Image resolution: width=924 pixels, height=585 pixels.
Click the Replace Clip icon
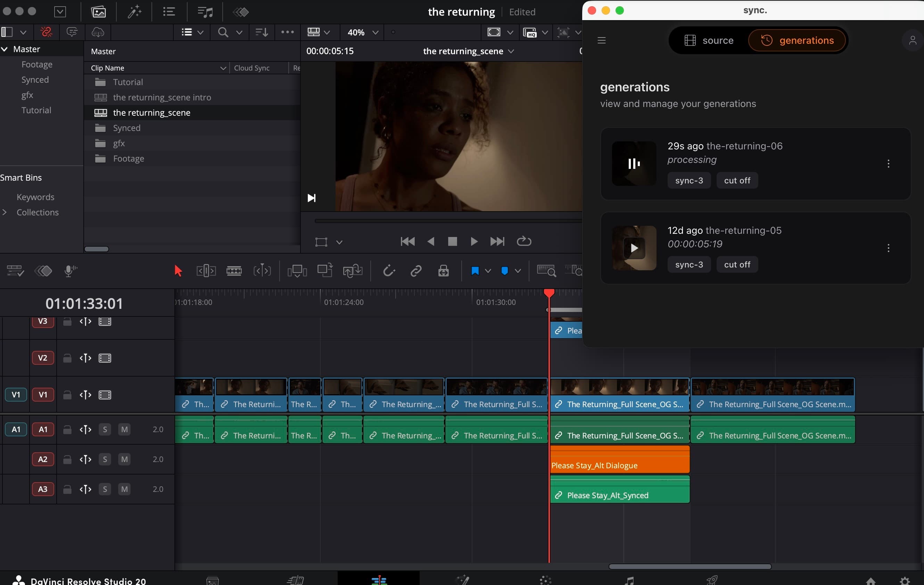click(353, 271)
